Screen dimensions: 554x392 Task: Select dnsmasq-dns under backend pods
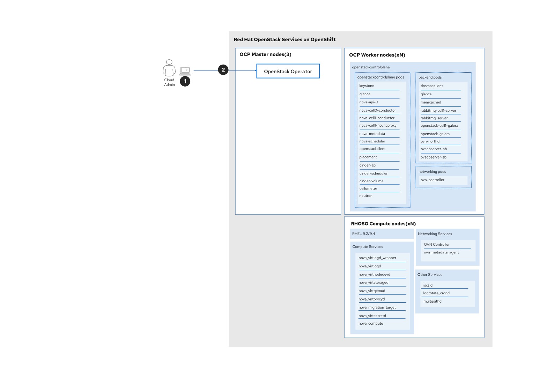pos(432,86)
